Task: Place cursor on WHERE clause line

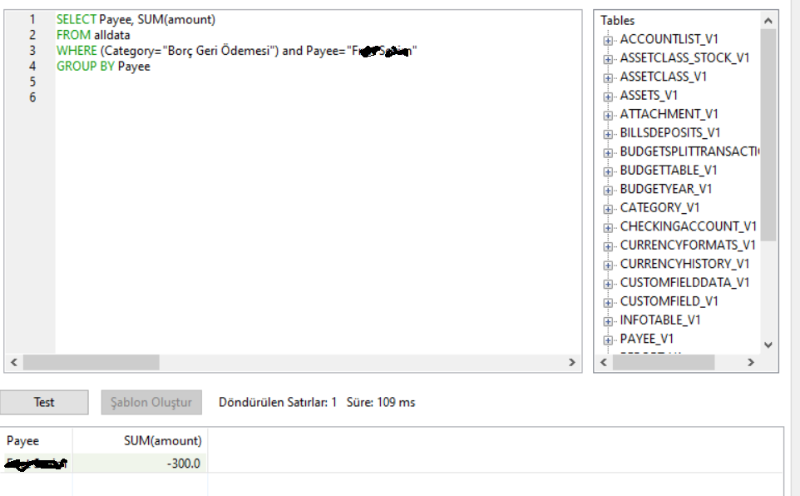Action: click(237, 51)
